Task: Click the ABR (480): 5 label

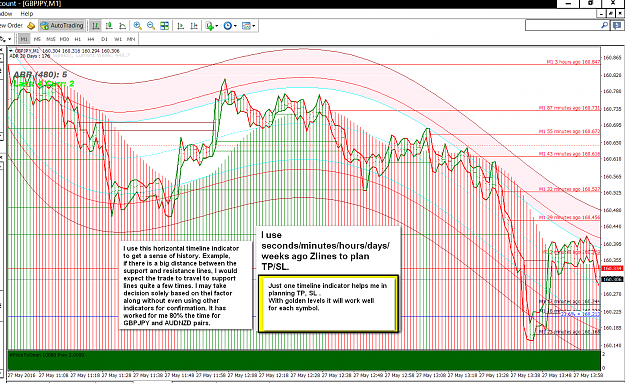Action: tap(40, 75)
